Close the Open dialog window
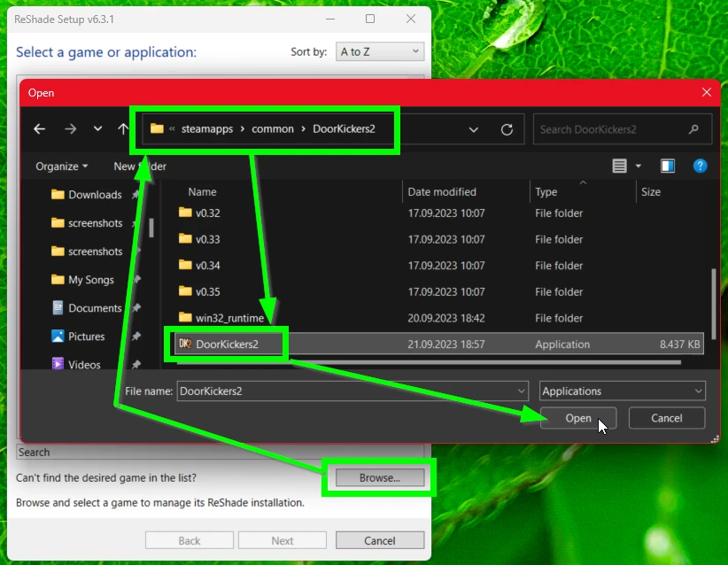728x565 pixels. 707,92
